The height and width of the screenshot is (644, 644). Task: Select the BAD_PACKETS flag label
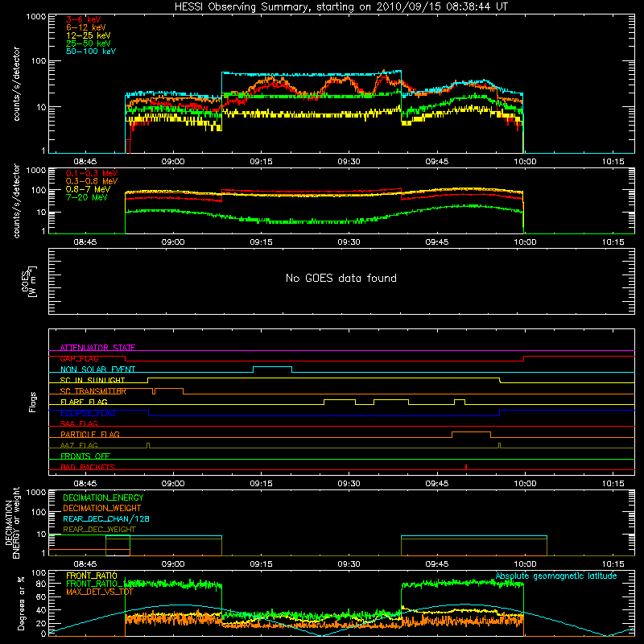88,467
